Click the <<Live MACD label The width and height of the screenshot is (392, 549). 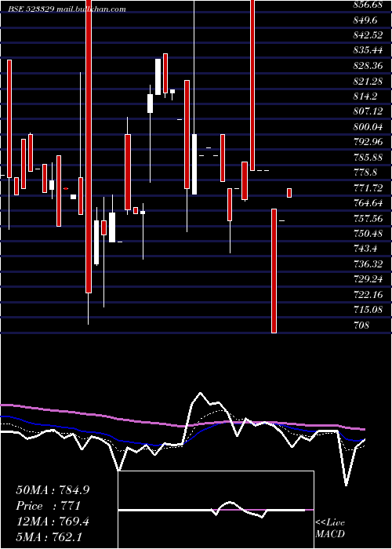point(330,528)
